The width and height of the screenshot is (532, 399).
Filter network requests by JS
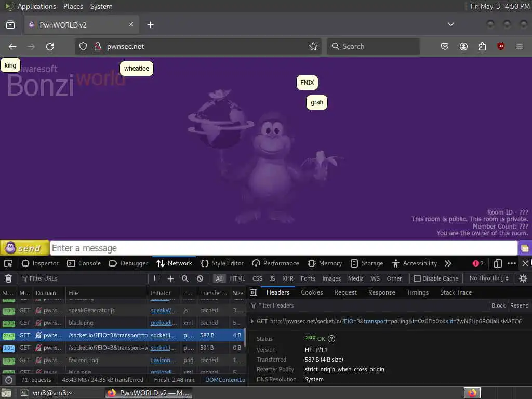272,278
